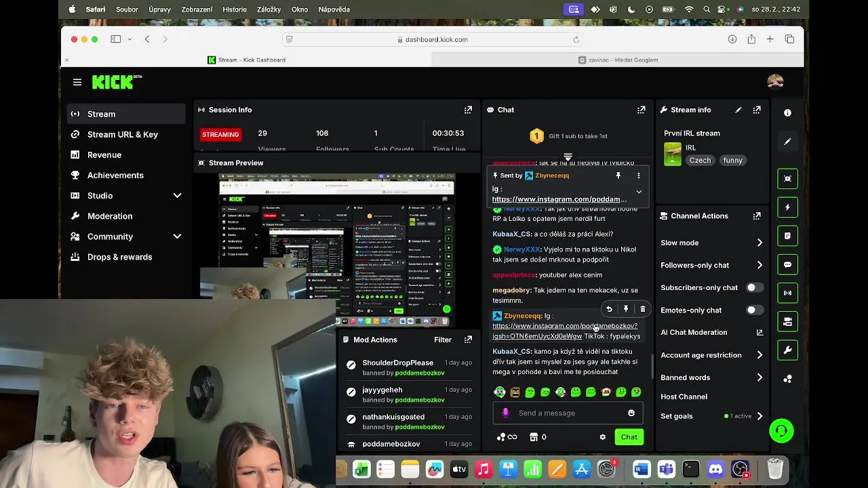
Task: Open the Kick hamburger navigation menu
Action: (77, 82)
